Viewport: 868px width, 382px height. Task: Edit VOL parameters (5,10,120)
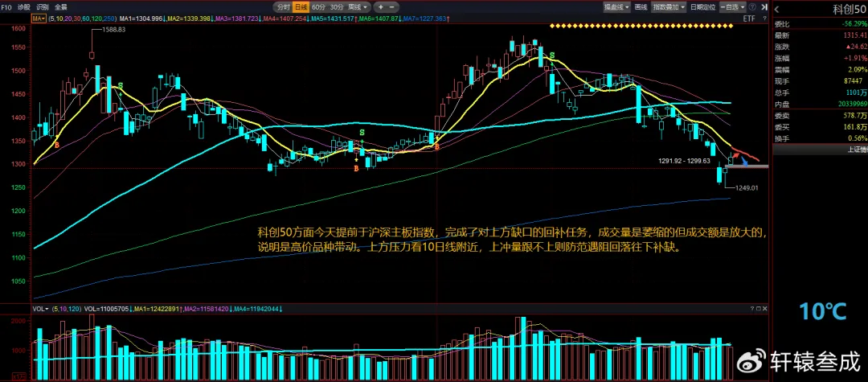(67, 308)
